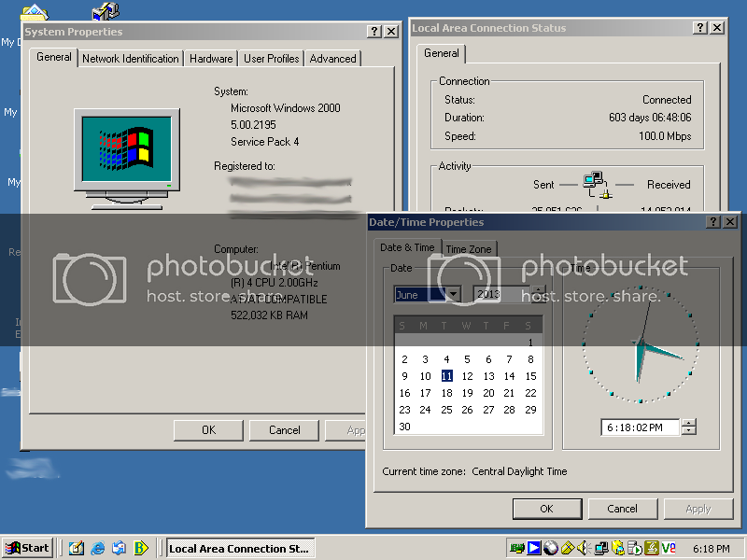Click the help question mark in System Properties
The width and height of the screenshot is (747, 560).
(x=374, y=32)
